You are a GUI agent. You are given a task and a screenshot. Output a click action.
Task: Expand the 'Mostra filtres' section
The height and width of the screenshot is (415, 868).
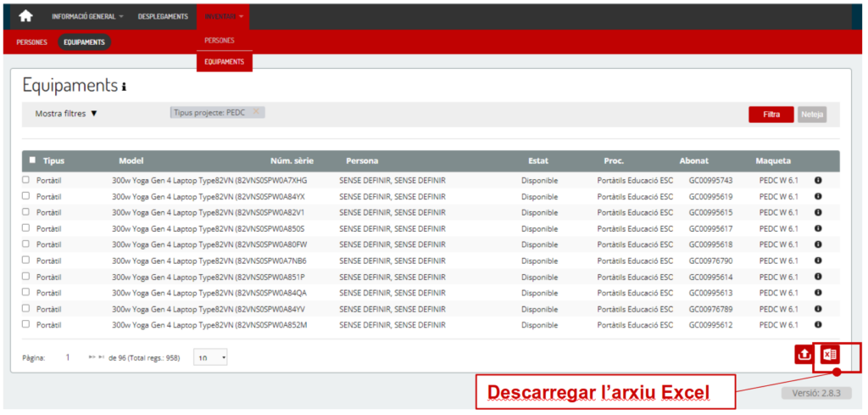tap(66, 114)
